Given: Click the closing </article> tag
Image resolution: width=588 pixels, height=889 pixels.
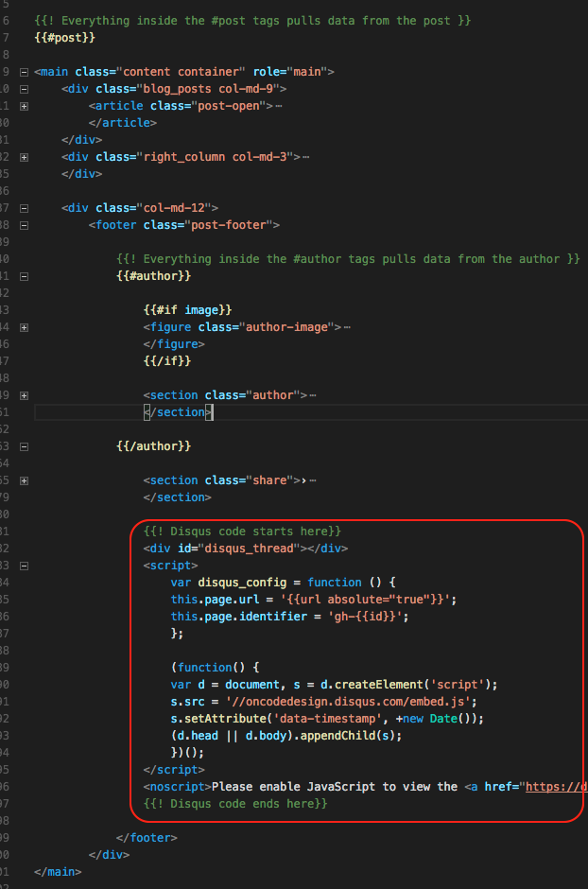Looking at the screenshot, I should tap(122, 122).
